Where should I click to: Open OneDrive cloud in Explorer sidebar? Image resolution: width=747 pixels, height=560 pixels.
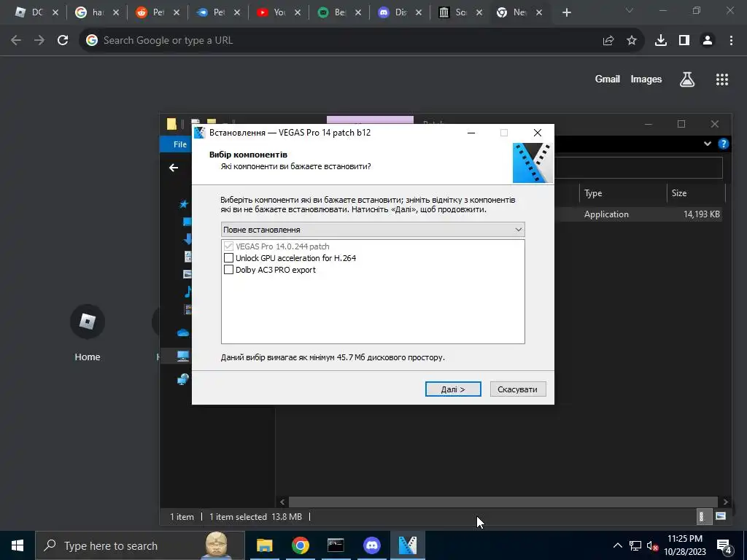[x=183, y=332]
